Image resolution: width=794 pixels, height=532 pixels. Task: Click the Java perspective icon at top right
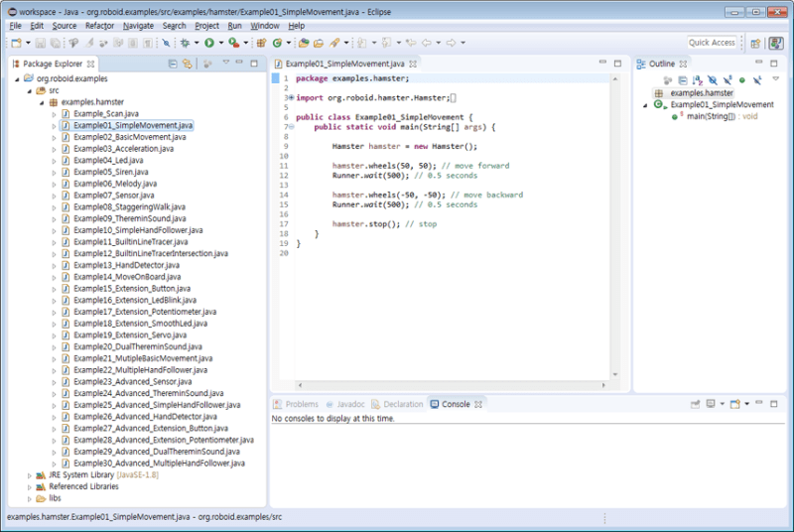click(x=776, y=43)
